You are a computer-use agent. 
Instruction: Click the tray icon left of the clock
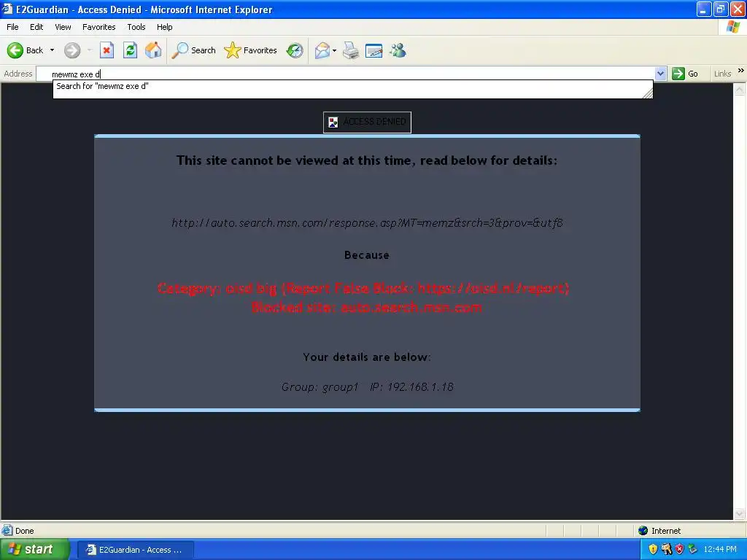click(693, 550)
